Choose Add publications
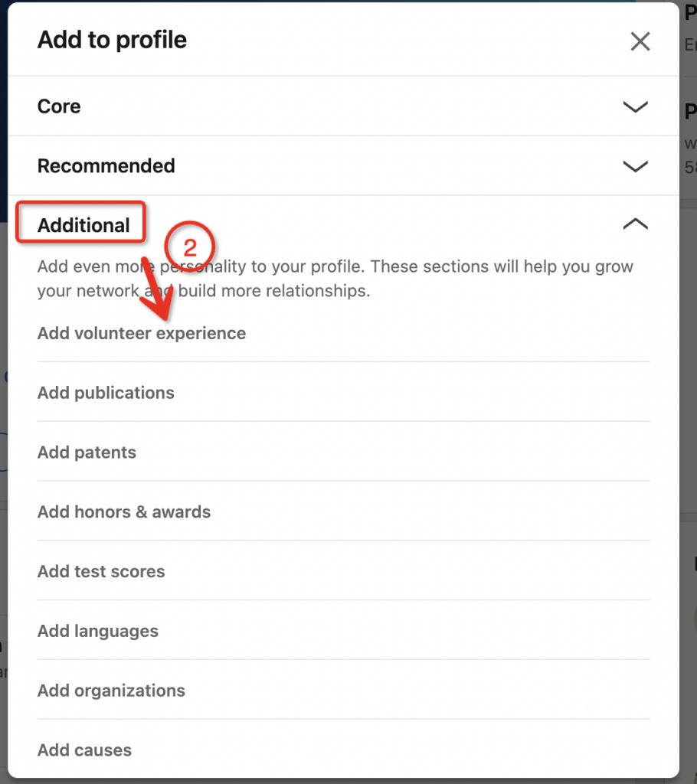The width and height of the screenshot is (697, 784). pos(106,393)
